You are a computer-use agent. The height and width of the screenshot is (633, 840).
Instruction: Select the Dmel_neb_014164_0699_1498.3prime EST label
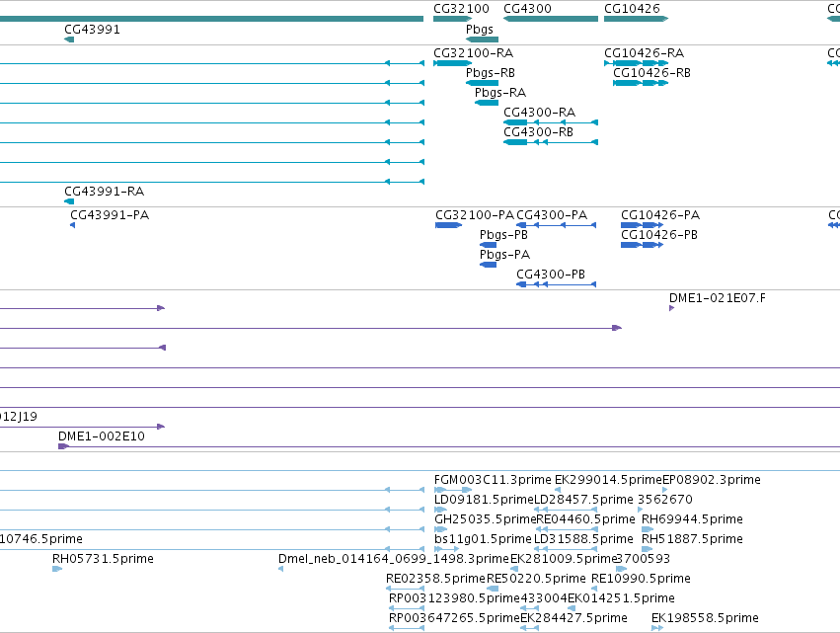[x=394, y=559]
